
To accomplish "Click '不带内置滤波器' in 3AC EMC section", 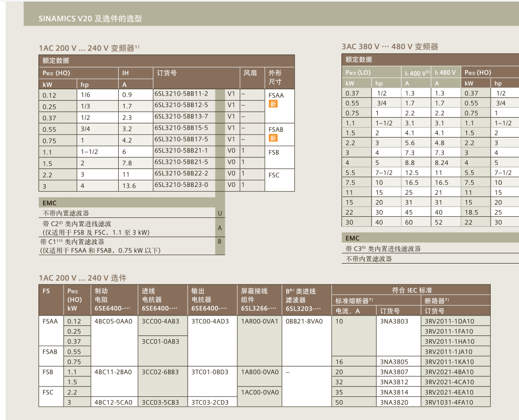I will pyautogui.click(x=369, y=259).
